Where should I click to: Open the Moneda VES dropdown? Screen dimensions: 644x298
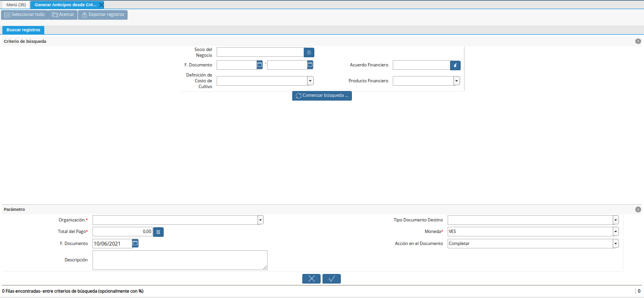pyautogui.click(x=616, y=232)
